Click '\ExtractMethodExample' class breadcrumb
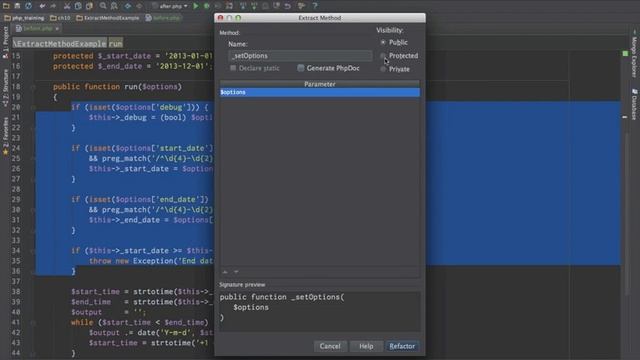 [60, 43]
